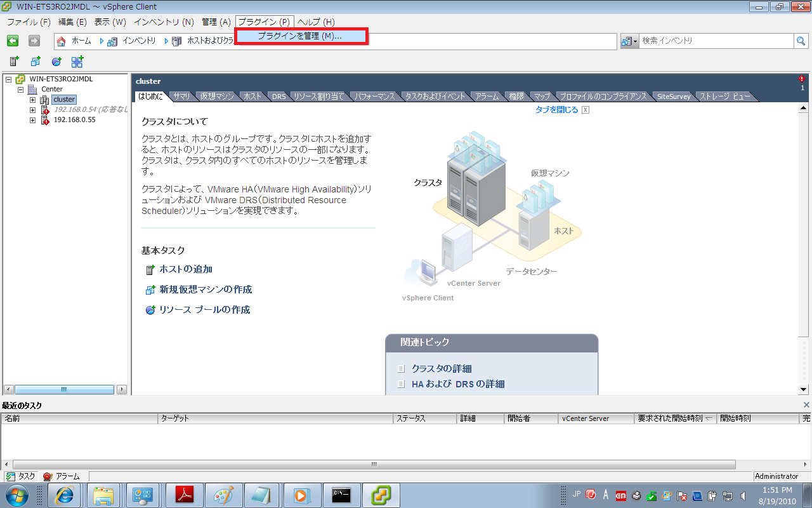Viewport: 812px width, 508px height.
Task: Click the new resource pool toolbar icon
Action: (x=56, y=62)
